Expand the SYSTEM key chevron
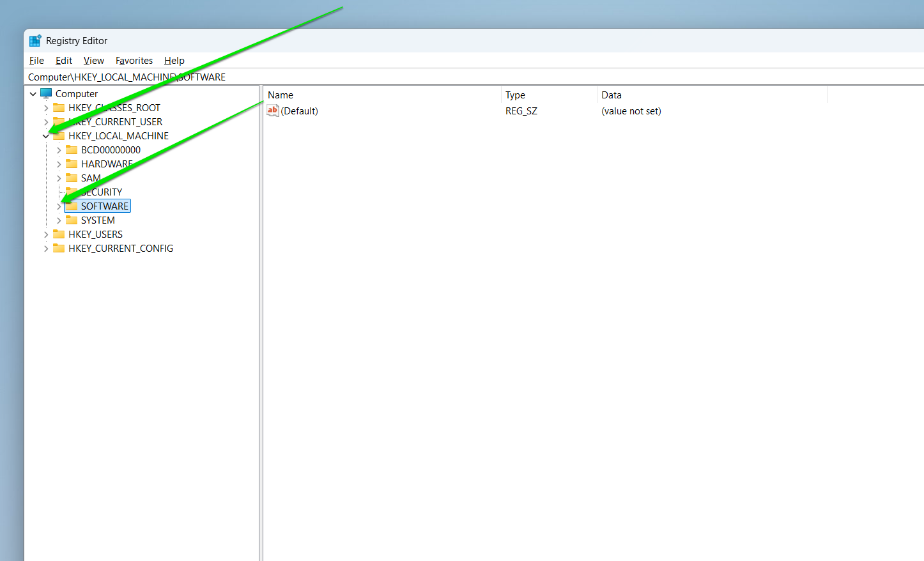This screenshot has width=924, height=561. point(59,220)
